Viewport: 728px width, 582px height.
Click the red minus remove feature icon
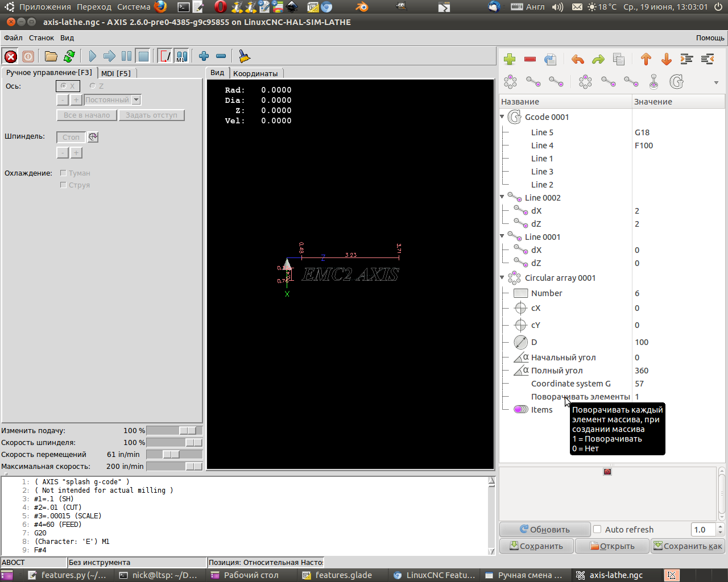pyautogui.click(x=530, y=59)
